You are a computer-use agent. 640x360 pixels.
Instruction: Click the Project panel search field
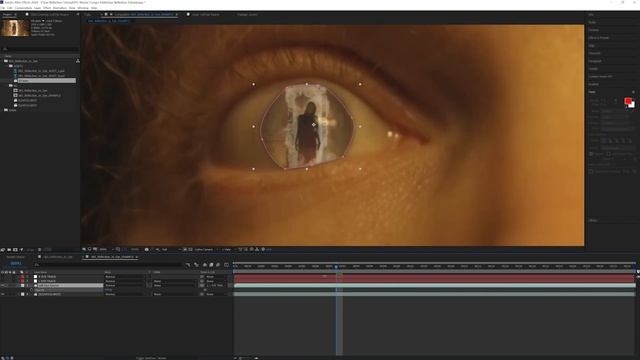coord(40,49)
